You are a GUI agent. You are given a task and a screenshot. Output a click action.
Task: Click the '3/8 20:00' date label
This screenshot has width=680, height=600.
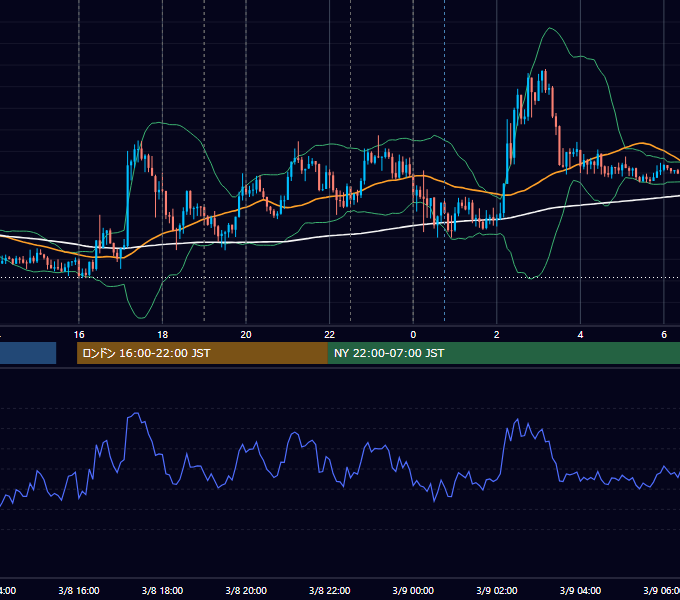coord(246,591)
